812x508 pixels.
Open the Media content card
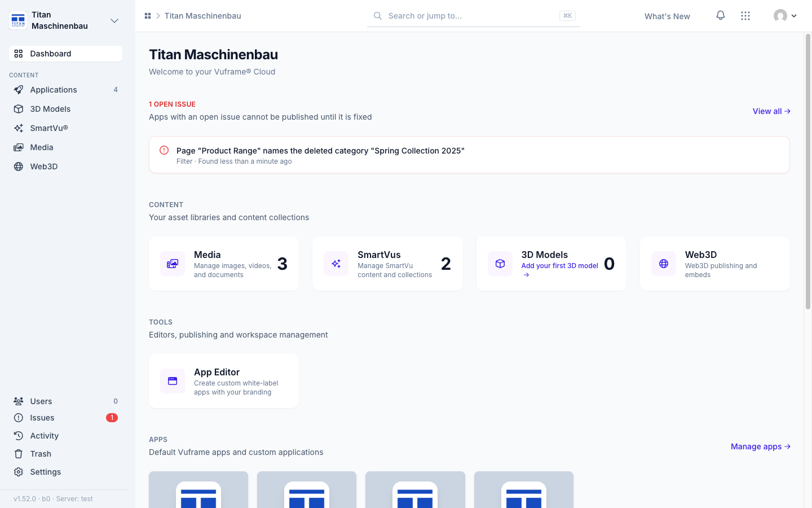[x=224, y=264]
